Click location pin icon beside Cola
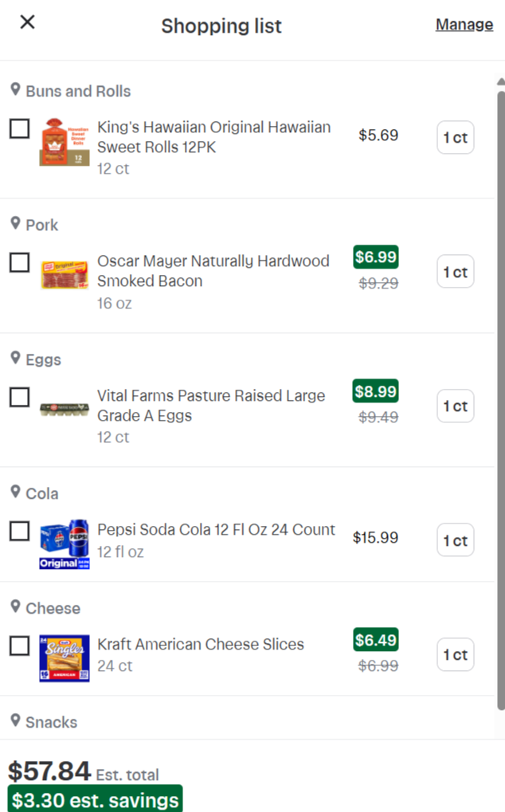The height and width of the screenshot is (812, 505). (15, 491)
